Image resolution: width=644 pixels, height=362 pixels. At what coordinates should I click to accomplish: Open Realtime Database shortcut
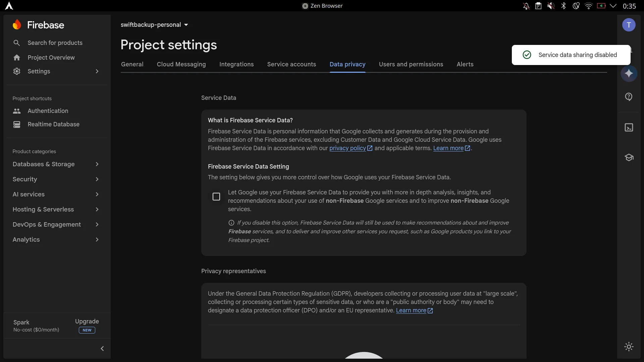pyautogui.click(x=54, y=124)
